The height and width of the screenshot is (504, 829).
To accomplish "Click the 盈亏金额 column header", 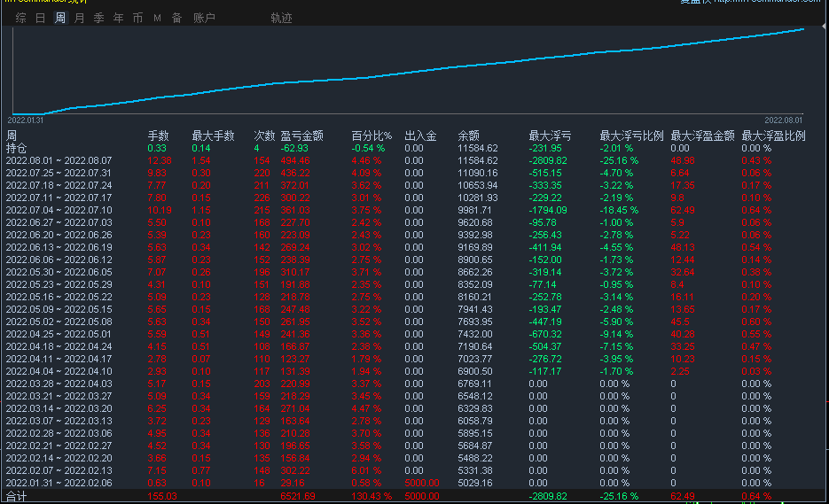I will pyautogui.click(x=301, y=136).
